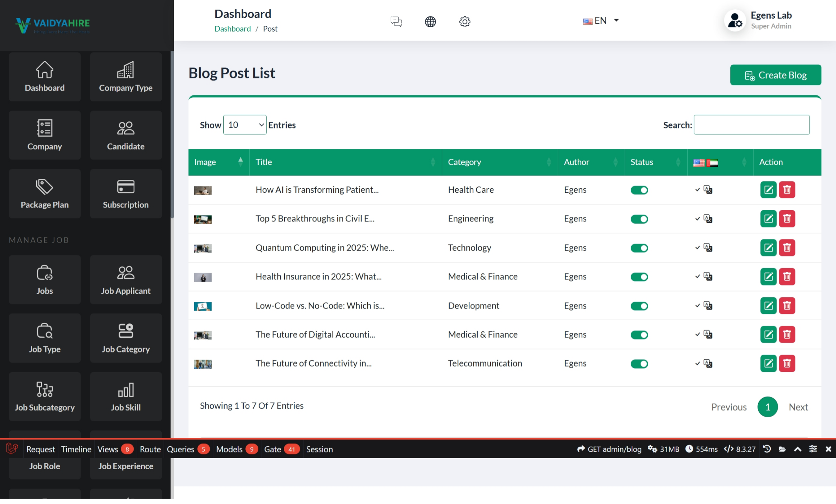Focus the Search input field
This screenshot has height=504, width=836.
click(751, 125)
